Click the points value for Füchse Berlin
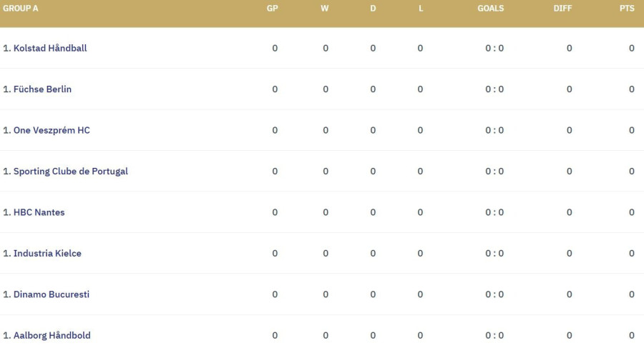 (632, 89)
